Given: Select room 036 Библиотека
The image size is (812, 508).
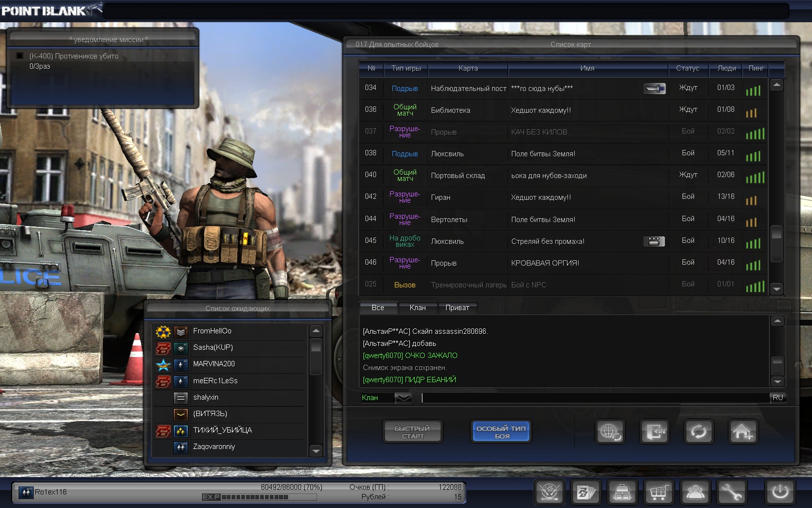Looking at the screenshot, I should (563, 110).
